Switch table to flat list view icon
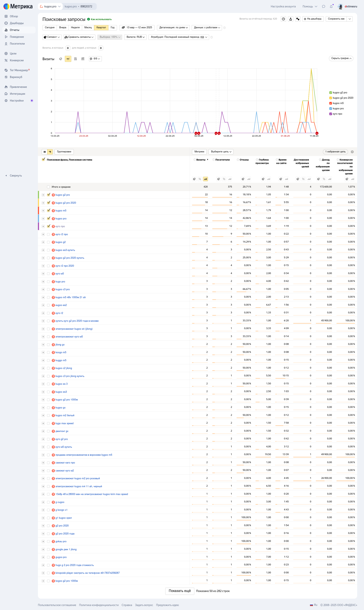364x610 pixels. [x=44, y=152]
